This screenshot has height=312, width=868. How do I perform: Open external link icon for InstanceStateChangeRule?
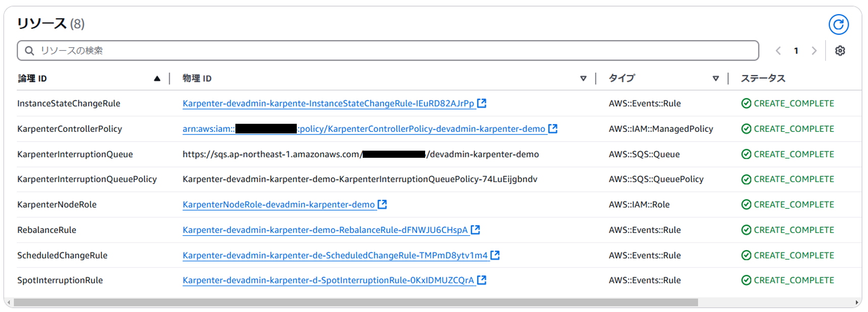pos(482,103)
